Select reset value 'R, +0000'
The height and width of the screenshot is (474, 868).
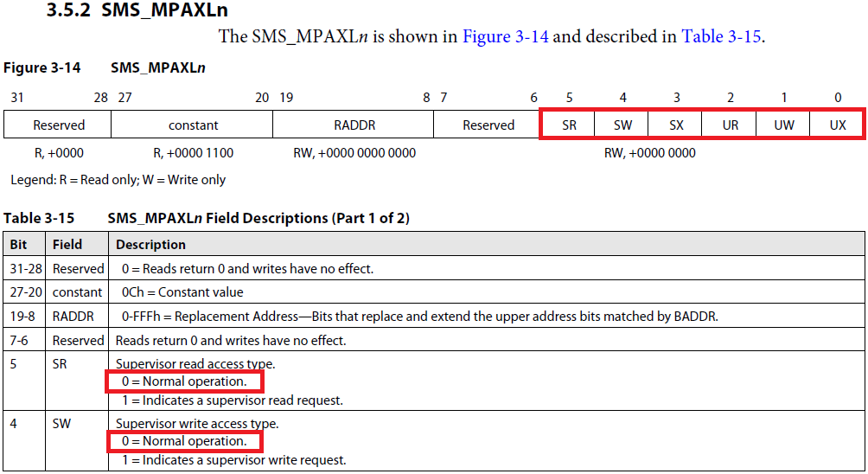(59, 153)
